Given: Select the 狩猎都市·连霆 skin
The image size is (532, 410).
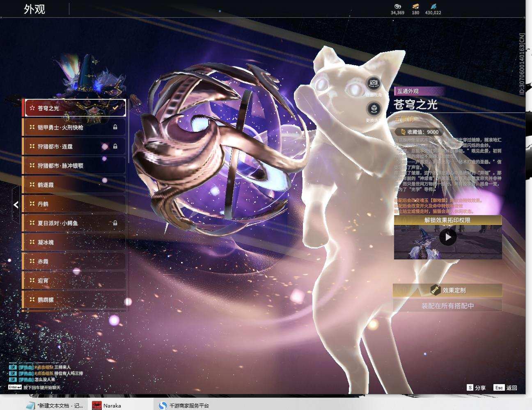Looking at the screenshot, I should 74,147.
